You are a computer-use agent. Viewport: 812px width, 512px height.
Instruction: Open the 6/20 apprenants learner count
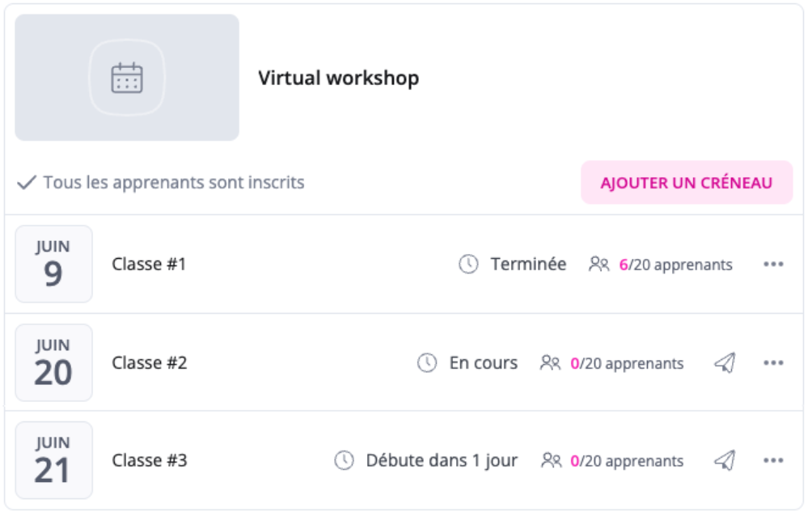pos(675,264)
